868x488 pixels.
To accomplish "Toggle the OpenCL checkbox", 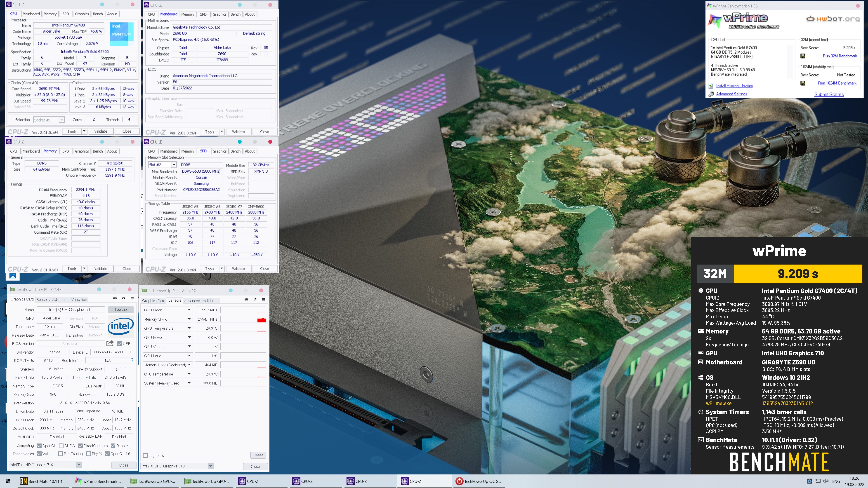I will (x=39, y=446).
